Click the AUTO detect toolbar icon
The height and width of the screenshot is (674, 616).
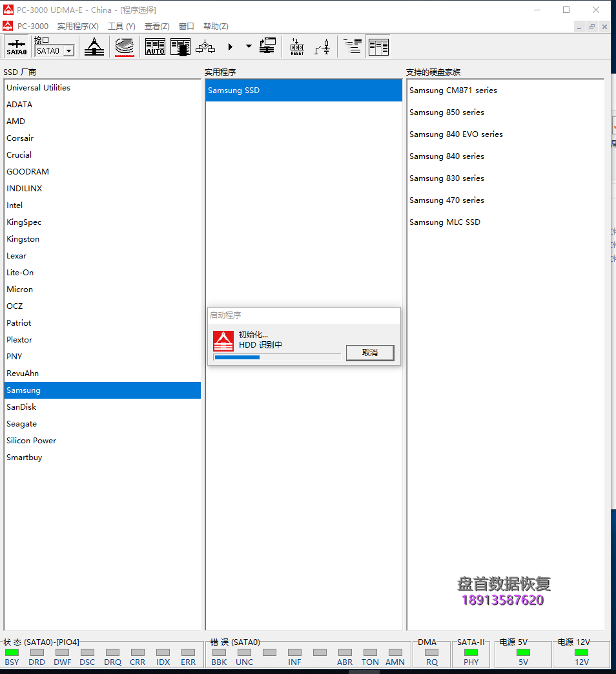coord(155,47)
